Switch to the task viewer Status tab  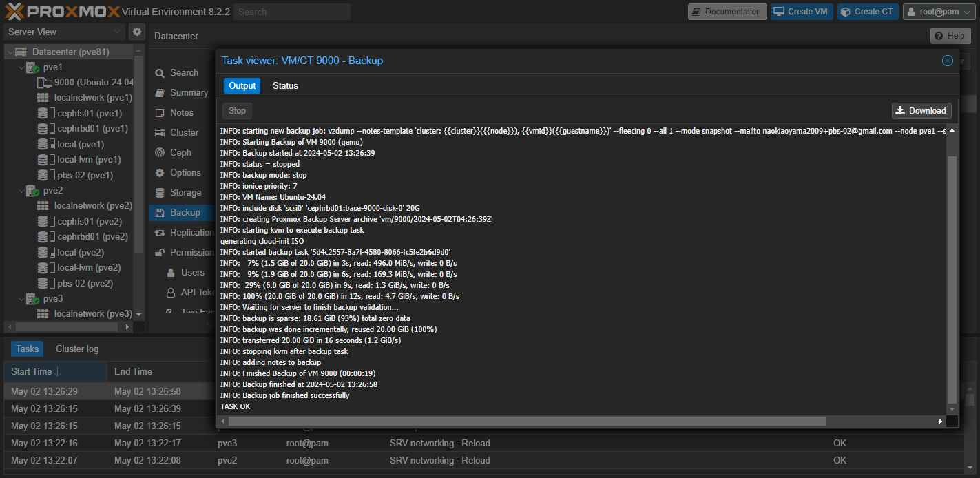285,86
